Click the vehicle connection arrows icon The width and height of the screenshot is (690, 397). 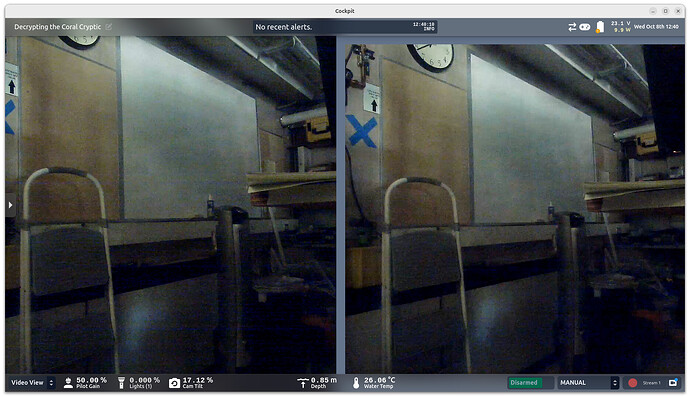(572, 27)
